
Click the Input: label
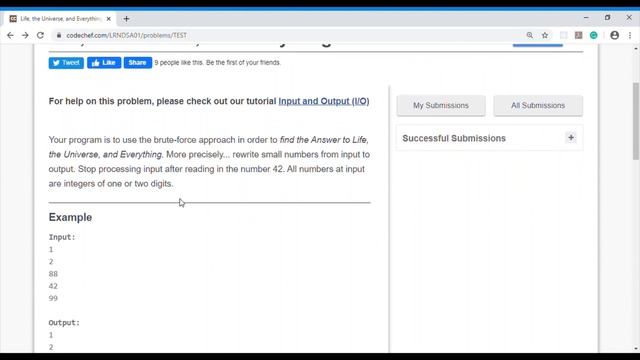(62, 237)
